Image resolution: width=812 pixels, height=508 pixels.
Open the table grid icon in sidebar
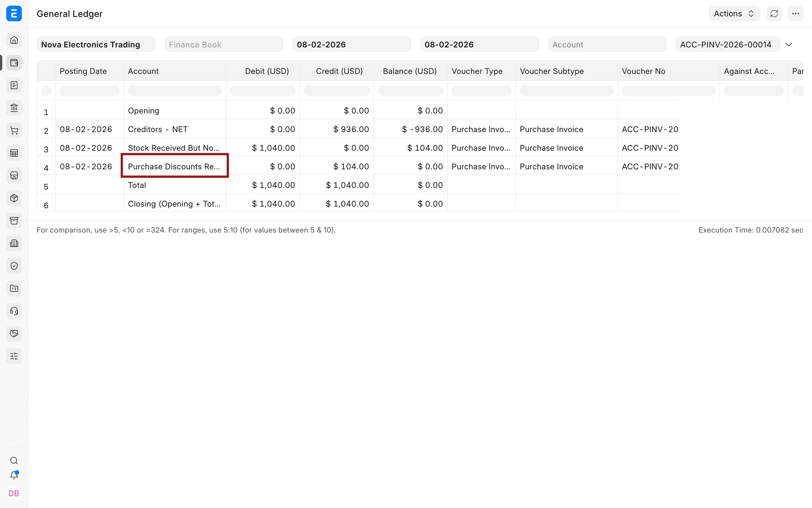pos(14,153)
